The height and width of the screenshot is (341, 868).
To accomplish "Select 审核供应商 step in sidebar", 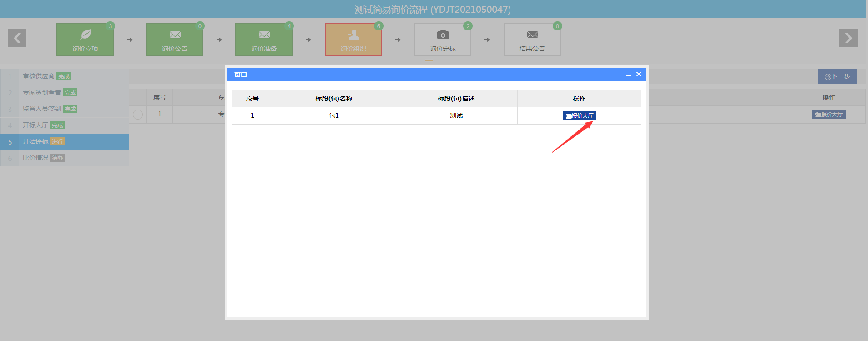I will [x=39, y=76].
